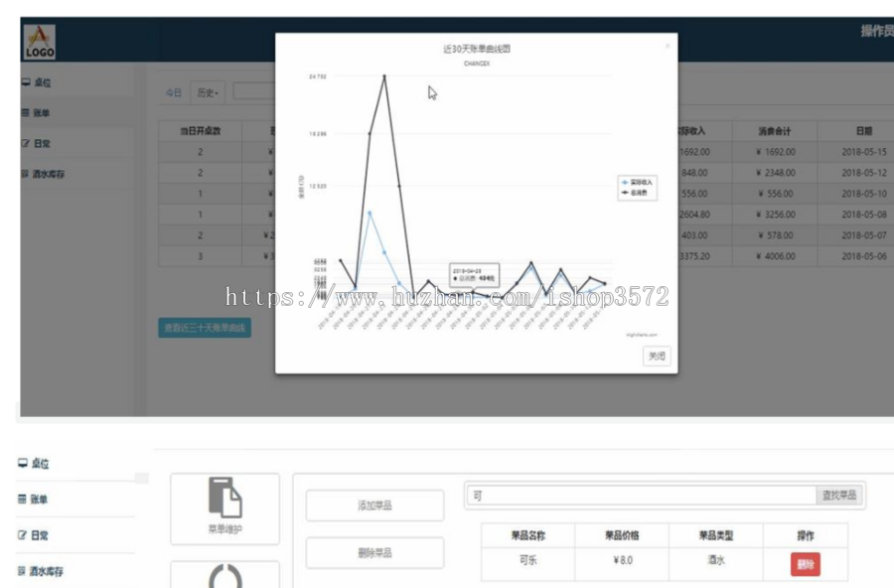Viewport: 894px width, 588px height.
Task: Click the 删除菜品 button
Action: tap(374, 552)
